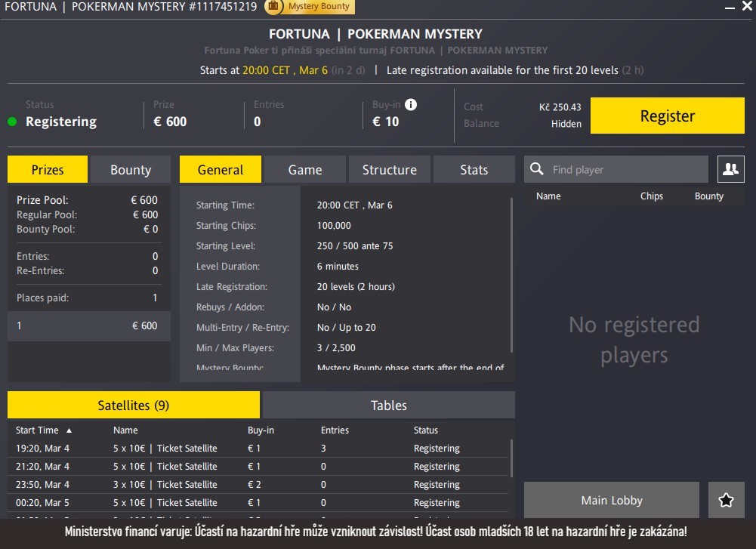This screenshot has width=756, height=549.
Task: Click the € 2 satellite buy-in cell
Action: pos(254,484)
